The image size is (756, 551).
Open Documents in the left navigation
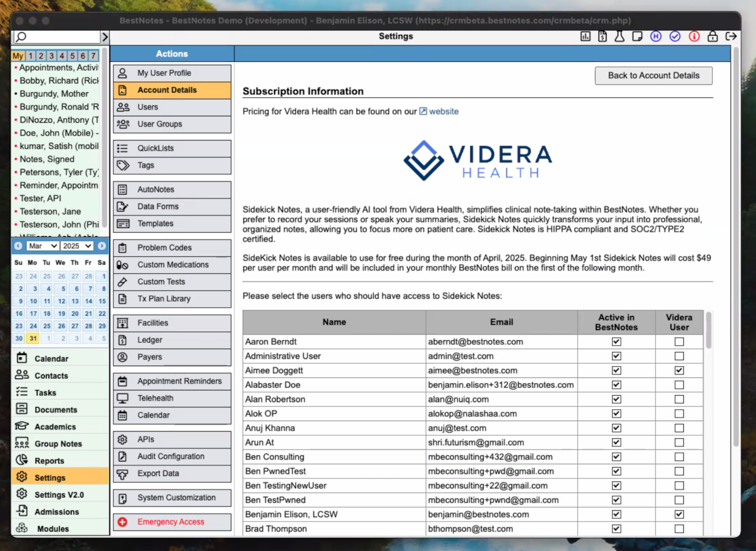tap(60, 410)
